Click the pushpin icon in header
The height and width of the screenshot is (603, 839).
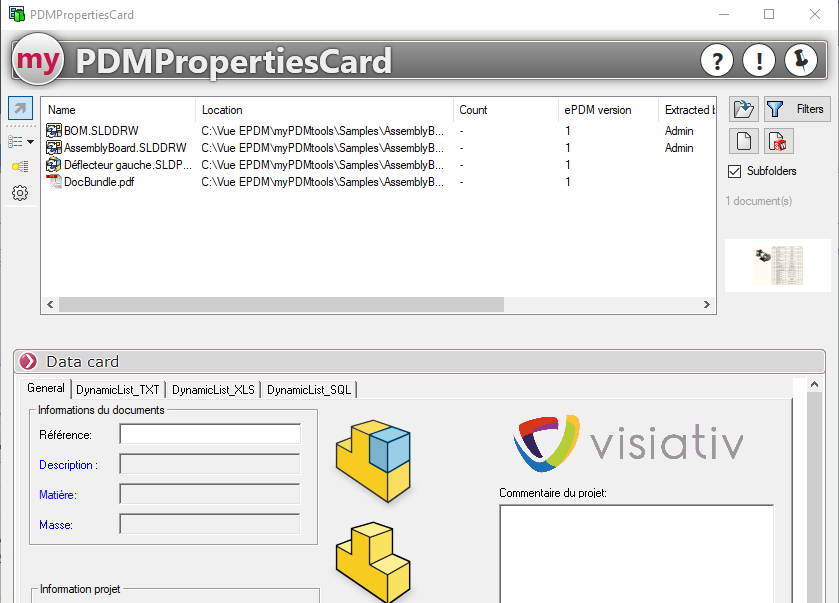pyautogui.click(x=801, y=61)
